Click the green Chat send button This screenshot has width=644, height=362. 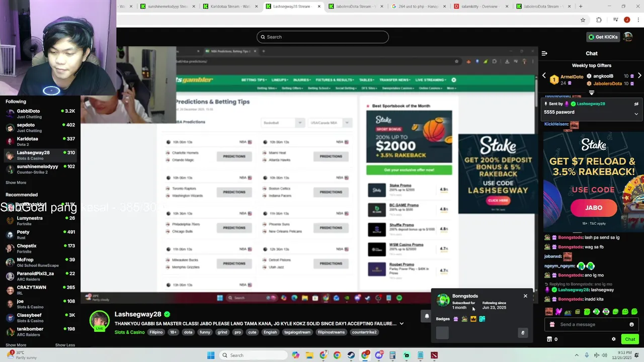(630, 339)
